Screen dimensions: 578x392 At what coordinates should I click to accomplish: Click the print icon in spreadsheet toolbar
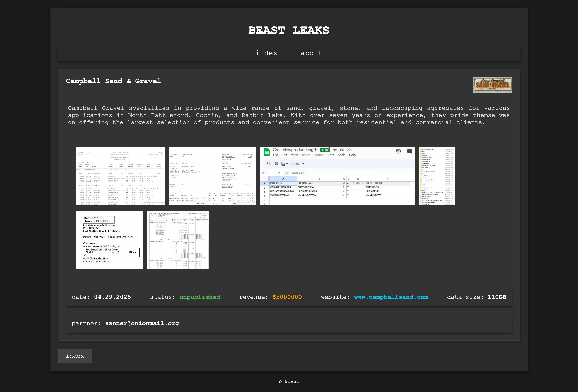tap(276, 164)
